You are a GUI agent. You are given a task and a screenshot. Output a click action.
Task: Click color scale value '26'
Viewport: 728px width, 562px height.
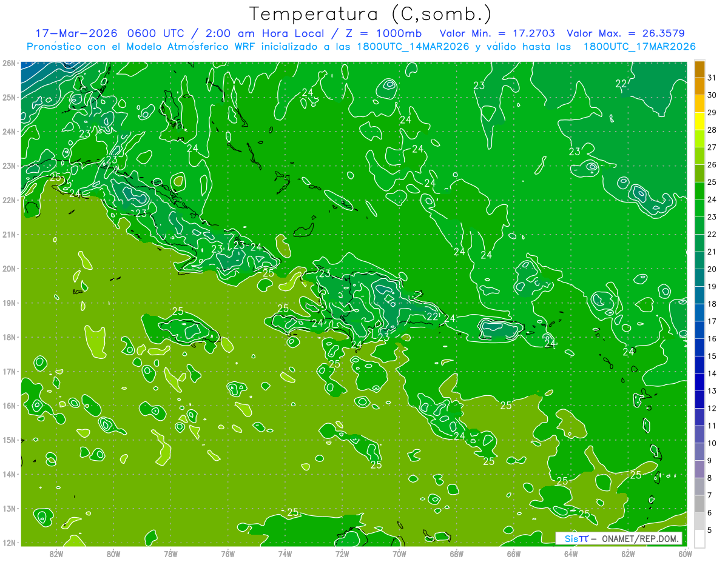pyautogui.click(x=712, y=164)
